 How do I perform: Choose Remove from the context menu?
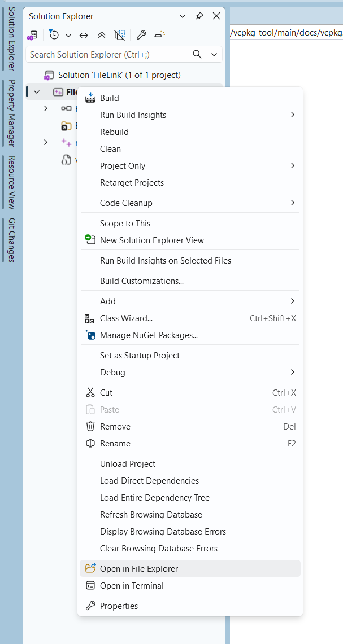click(190, 426)
